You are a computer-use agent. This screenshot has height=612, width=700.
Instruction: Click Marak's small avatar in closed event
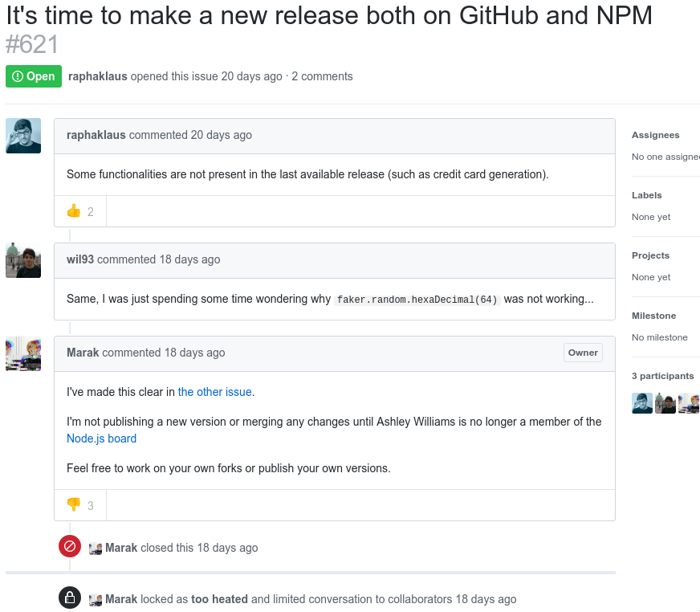[x=96, y=549]
